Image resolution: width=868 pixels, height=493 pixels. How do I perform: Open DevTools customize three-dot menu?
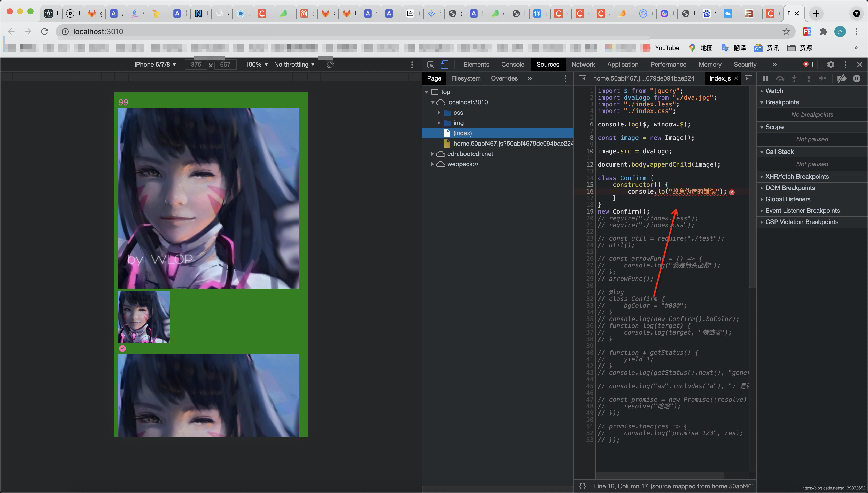pos(845,64)
